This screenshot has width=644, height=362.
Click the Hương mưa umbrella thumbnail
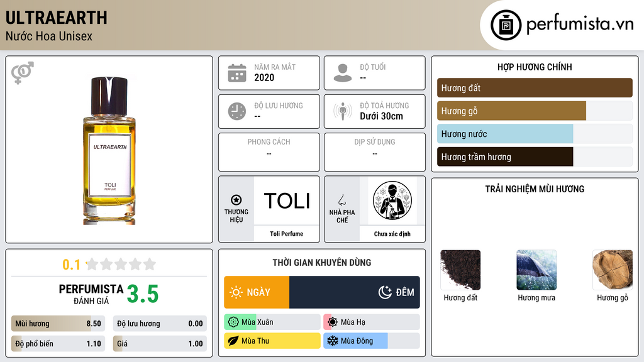point(536,270)
